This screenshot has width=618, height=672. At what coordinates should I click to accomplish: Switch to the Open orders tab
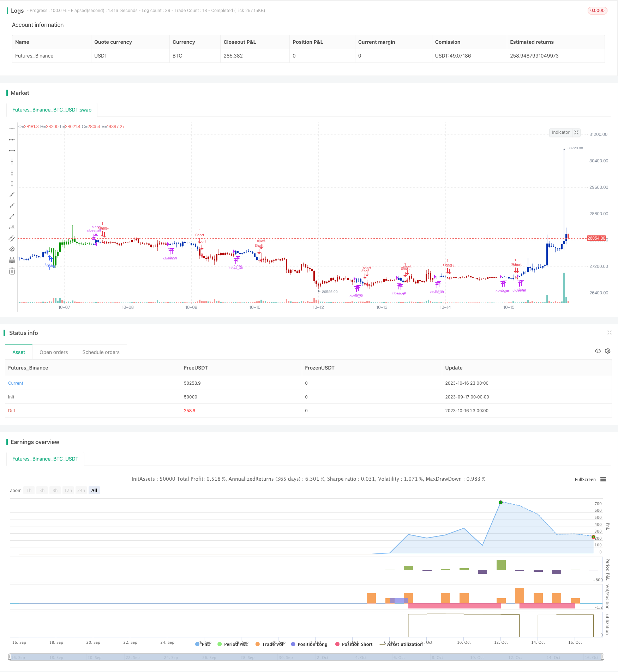(x=54, y=352)
